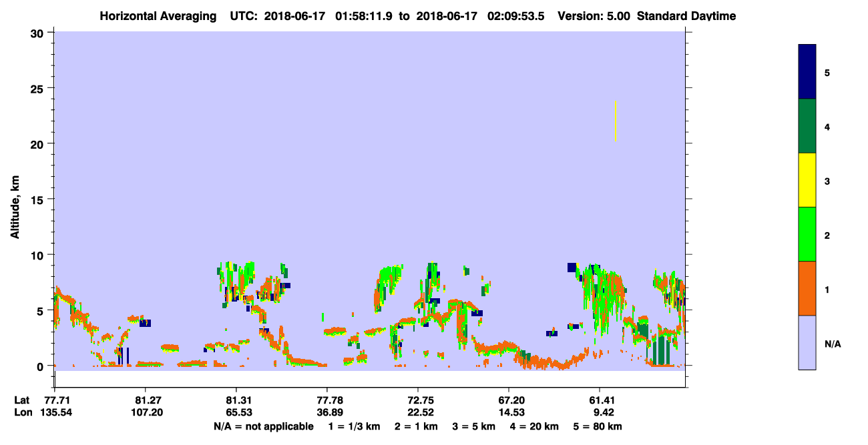Click the "5 = 80 km" legend text
The image size is (868, 445).
coord(598,426)
